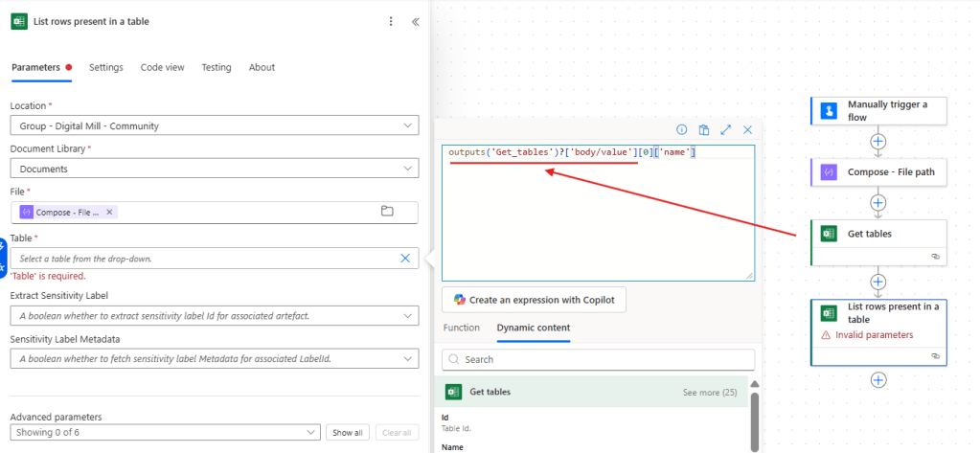Click the dynamic content Search box
This screenshot has height=453, width=980.
coord(598,359)
